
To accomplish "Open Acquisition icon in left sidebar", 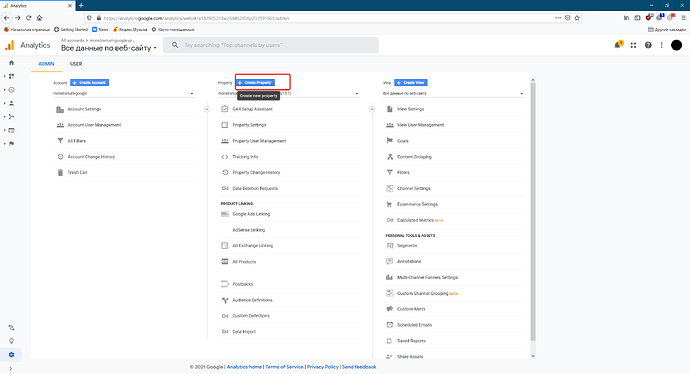I will [x=11, y=117].
